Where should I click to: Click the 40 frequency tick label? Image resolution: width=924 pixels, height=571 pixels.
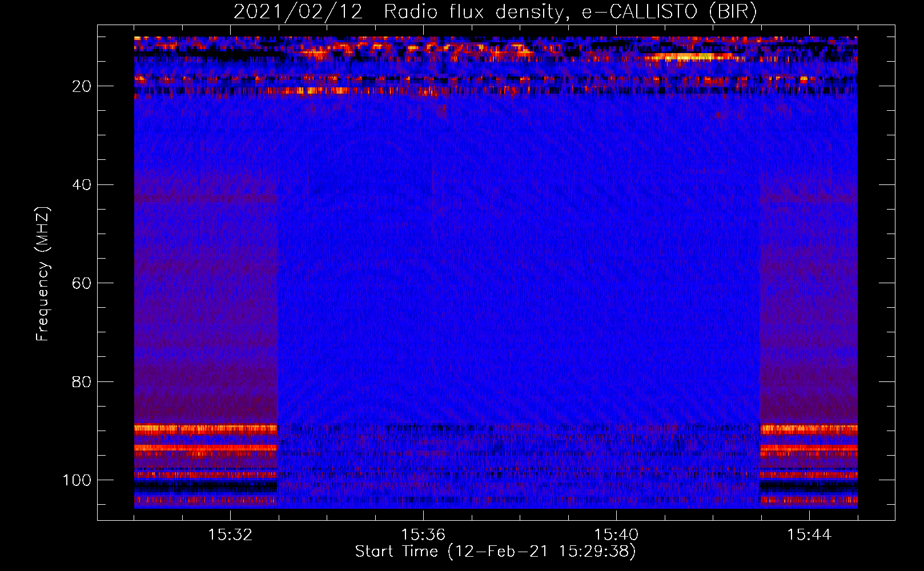82,185
